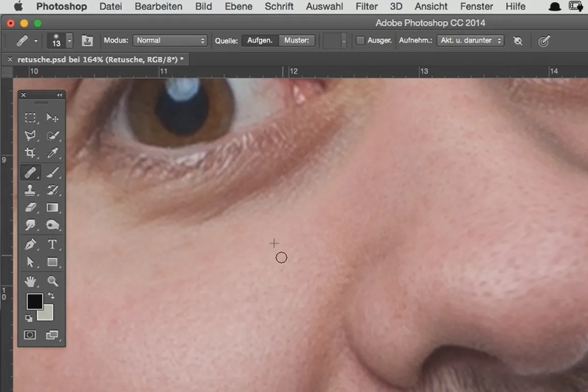Select the Eraser tool
The image size is (588, 392).
[30, 208]
